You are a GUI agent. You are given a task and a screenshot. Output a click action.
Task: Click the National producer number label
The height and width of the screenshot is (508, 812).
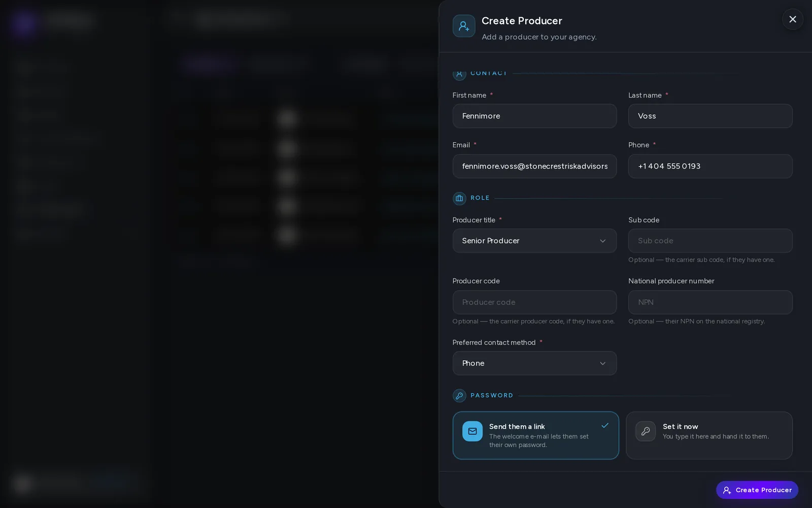[671, 281]
